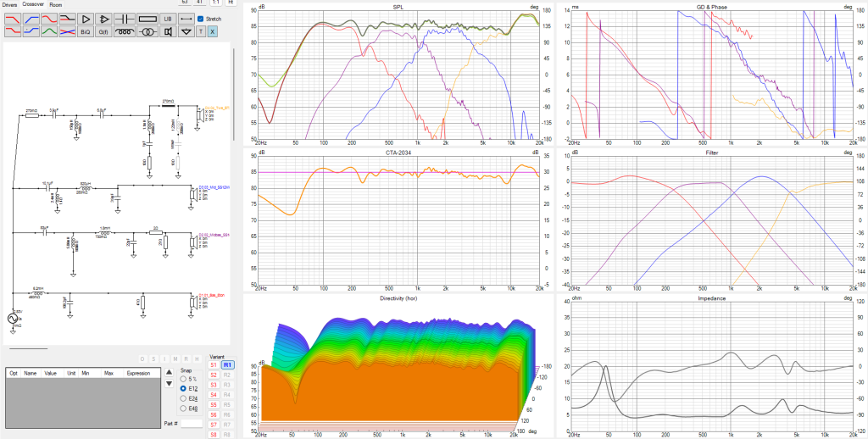Click the down arrow beside parameter table
Image resolution: width=868 pixels, height=439 pixels.
[168, 382]
